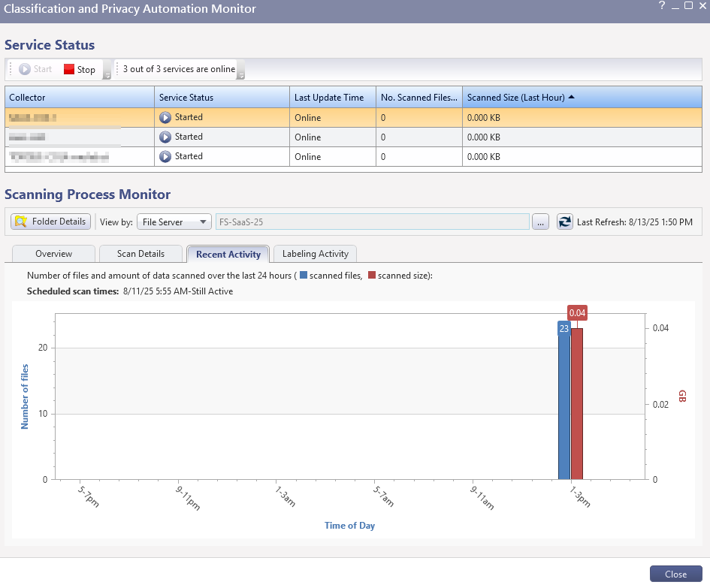The width and height of the screenshot is (710, 588).
Task: Click the refresh arrows icon
Action: coord(565,222)
